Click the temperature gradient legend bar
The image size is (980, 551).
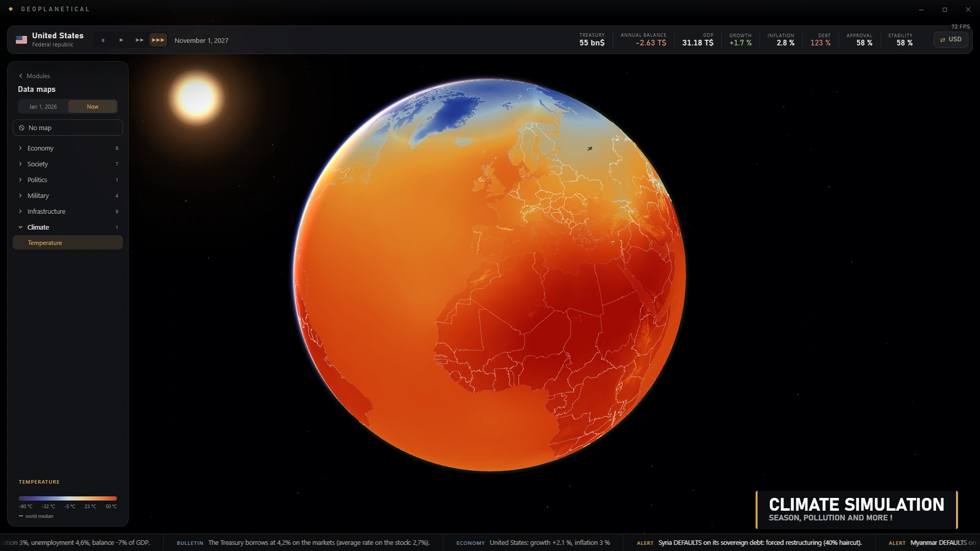(x=68, y=498)
